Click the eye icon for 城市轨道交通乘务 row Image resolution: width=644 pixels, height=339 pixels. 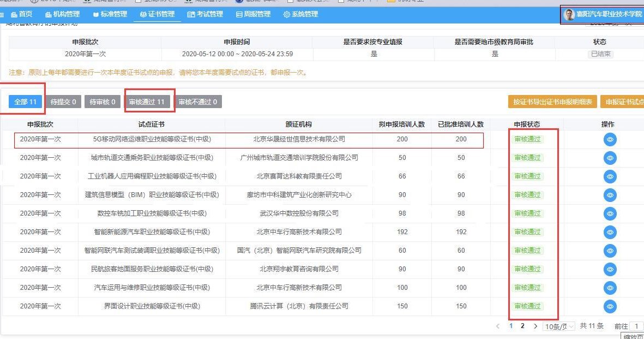click(610, 158)
